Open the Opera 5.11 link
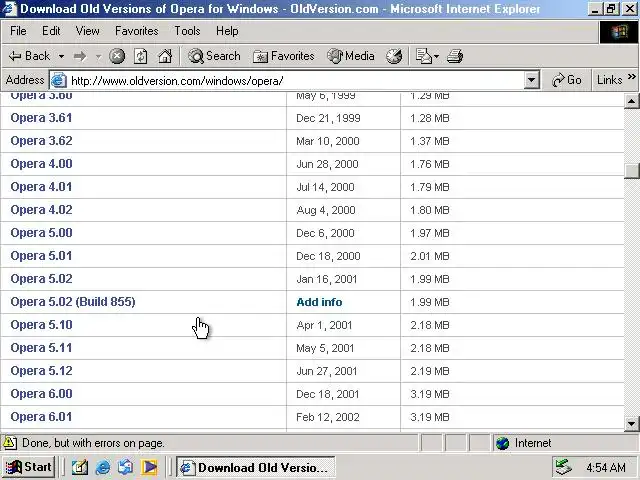 tap(41, 348)
